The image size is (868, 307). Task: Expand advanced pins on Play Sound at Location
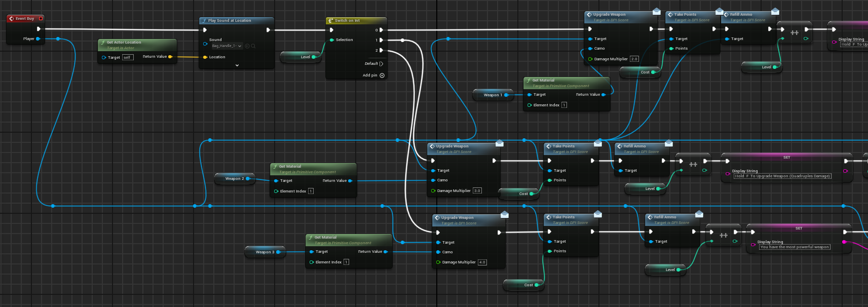pos(237,65)
